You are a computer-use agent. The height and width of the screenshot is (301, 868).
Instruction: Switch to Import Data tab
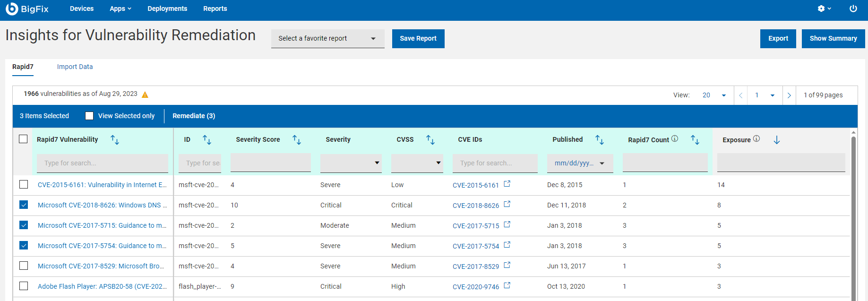[x=75, y=67]
